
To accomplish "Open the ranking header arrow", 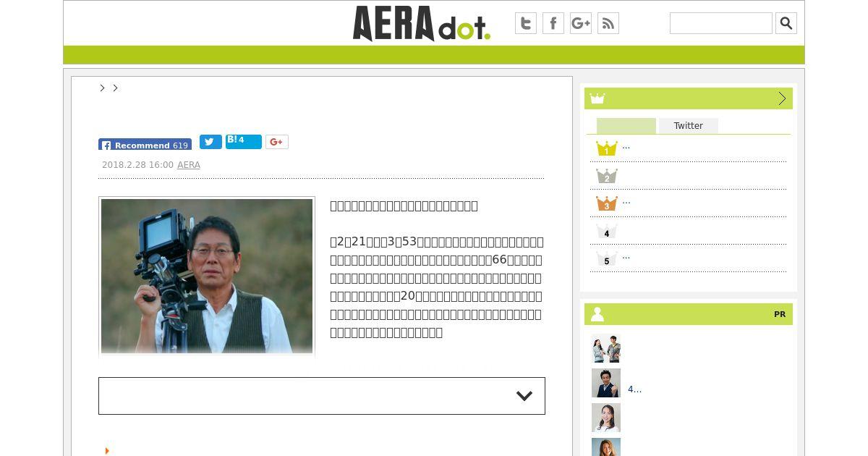I will pos(782,98).
